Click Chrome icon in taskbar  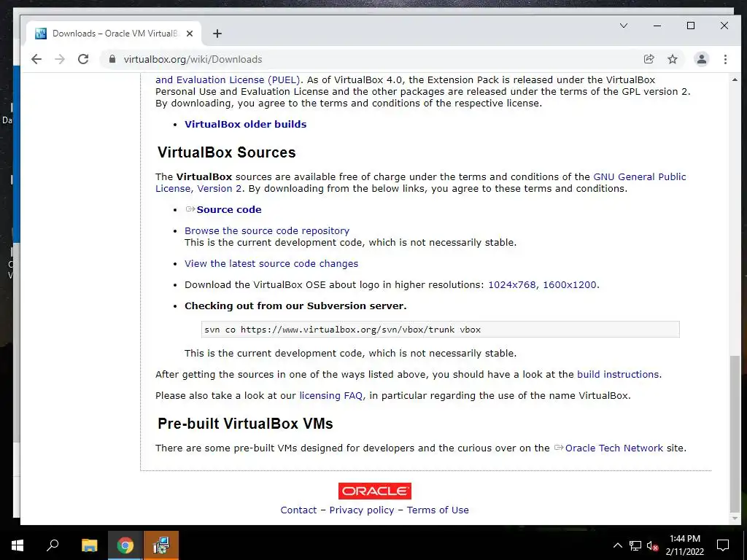click(125, 545)
